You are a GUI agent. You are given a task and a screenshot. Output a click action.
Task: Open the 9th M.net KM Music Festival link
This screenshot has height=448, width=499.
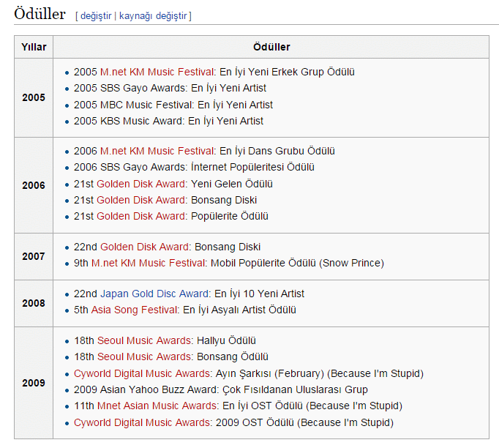coord(150,263)
